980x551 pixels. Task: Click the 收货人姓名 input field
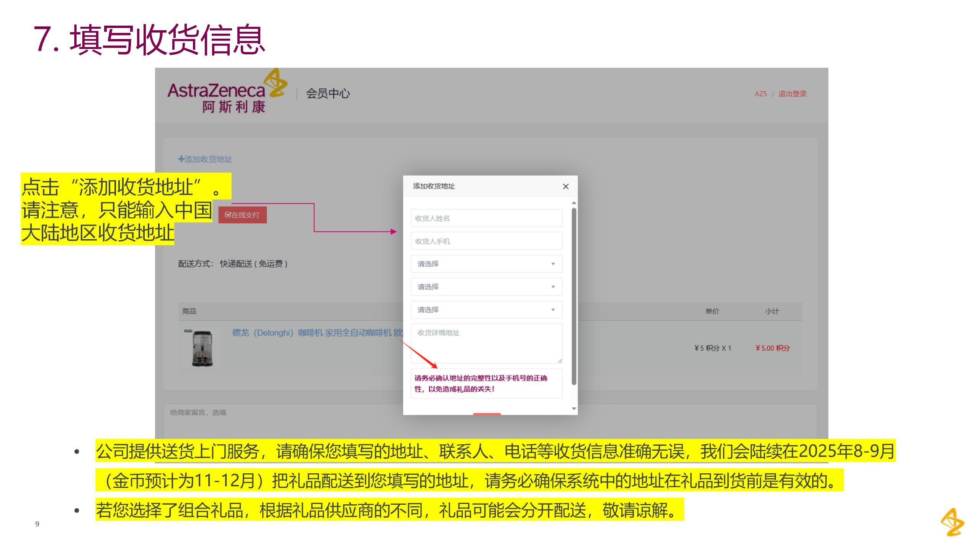pos(486,218)
